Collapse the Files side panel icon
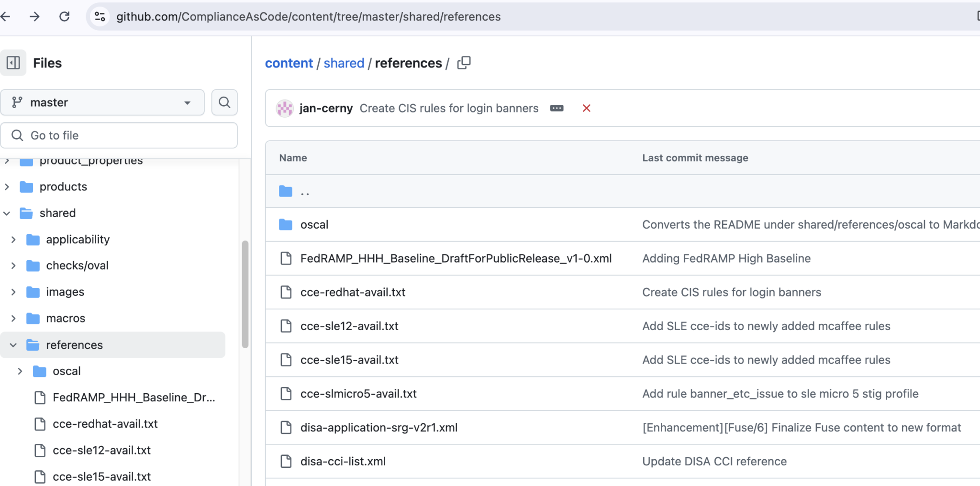 pyautogui.click(x=13, y=63)
